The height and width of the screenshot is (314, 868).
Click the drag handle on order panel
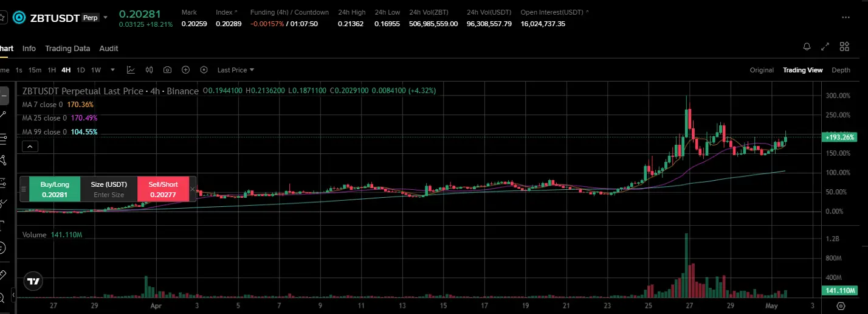pos(24,189)
